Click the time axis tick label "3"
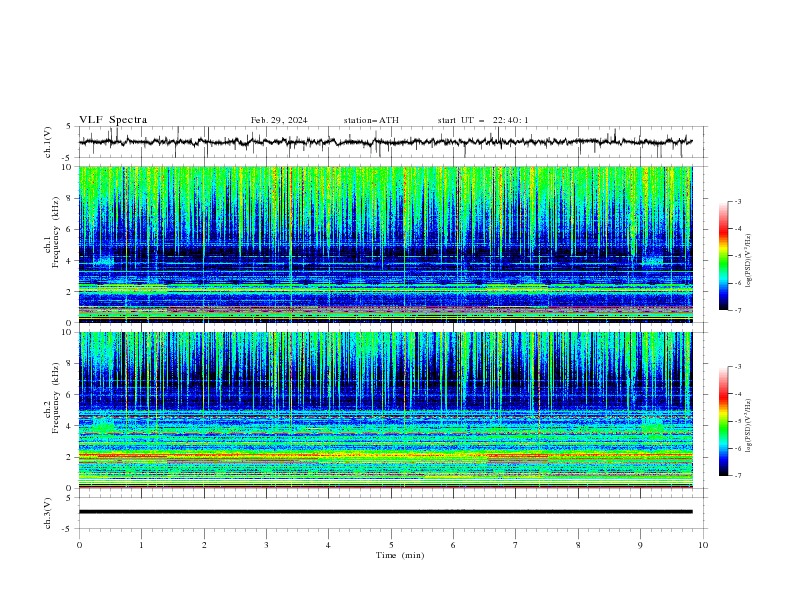 pos(266,545)
